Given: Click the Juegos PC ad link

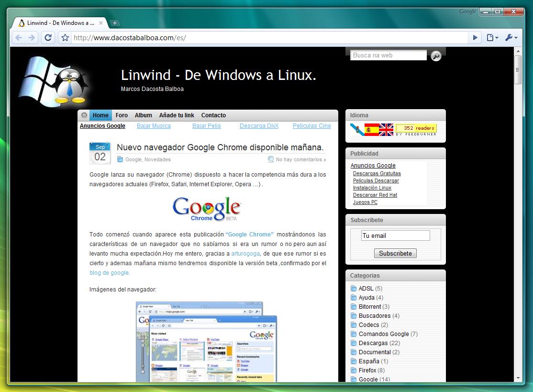Looking at the screenshot, I should [365, 202].
